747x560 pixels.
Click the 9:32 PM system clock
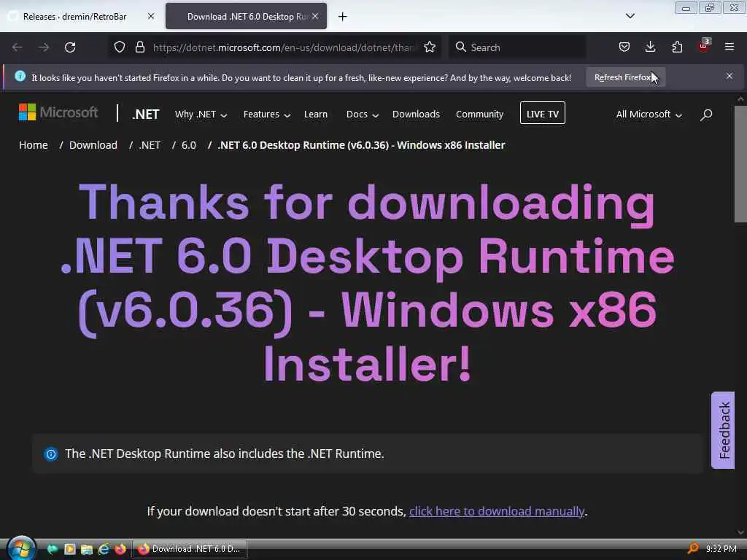tap(721, 549)
